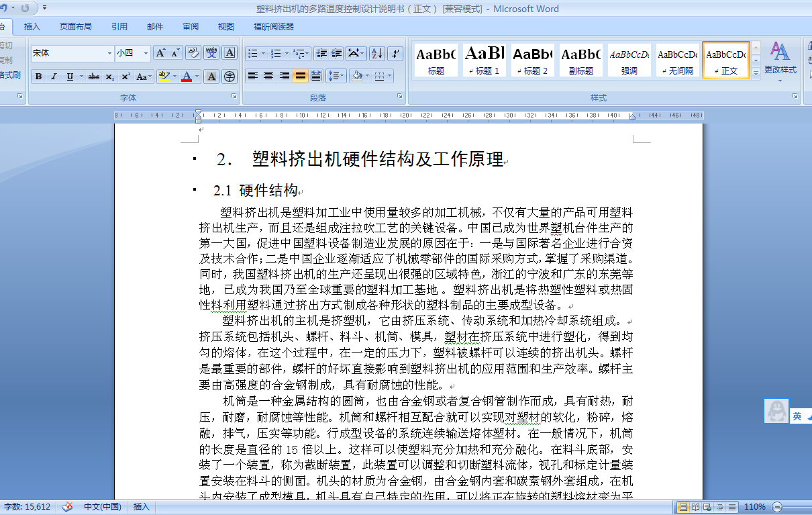Image resolution: width=812 pixels, height=515 pixels.
Task: Increase paragraph indent
Action: click(336, 53)
